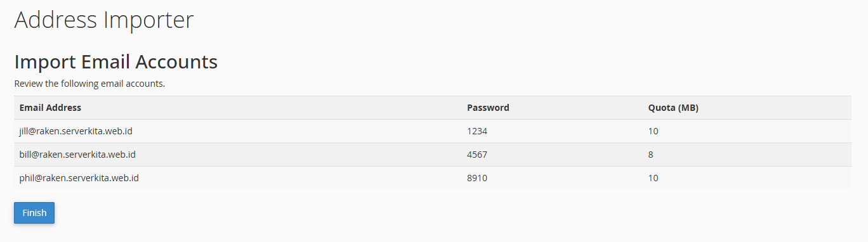This screenshot has height=242, width=868.
Task: Click quota value 10 in jill's row
Action: pyautogui.click(x=653, y=131)
